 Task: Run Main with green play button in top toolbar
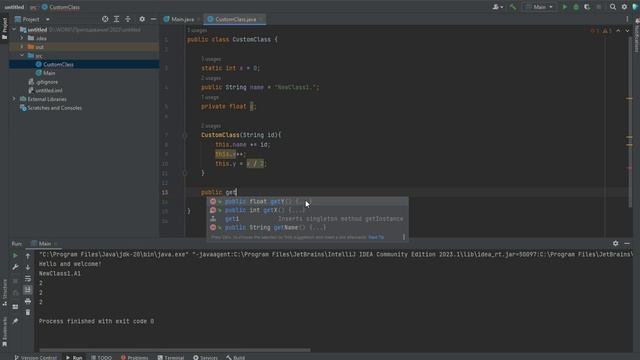(565, 7)
